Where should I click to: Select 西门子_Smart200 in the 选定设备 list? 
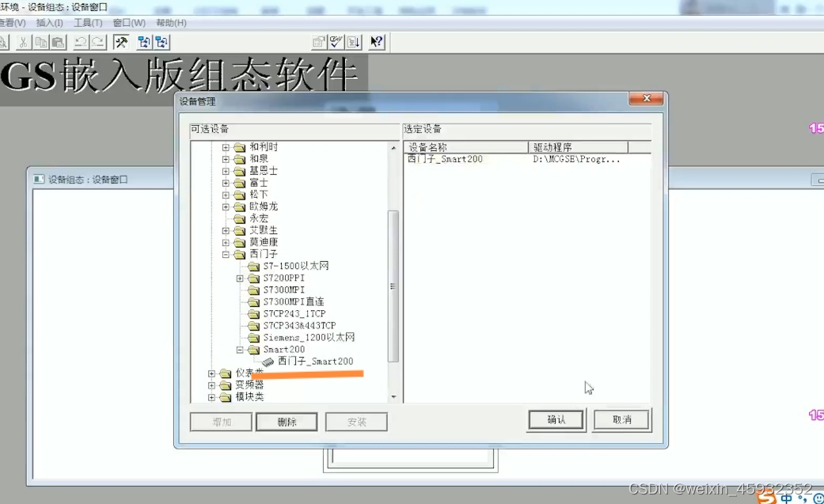pyautogui.click(x=445, y=159)
